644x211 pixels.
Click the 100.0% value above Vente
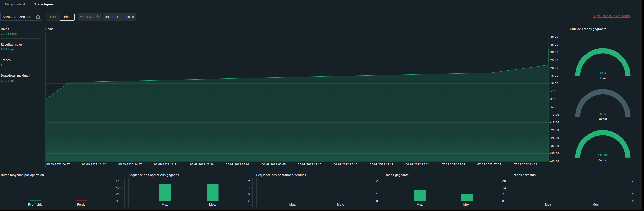(603, 155)
